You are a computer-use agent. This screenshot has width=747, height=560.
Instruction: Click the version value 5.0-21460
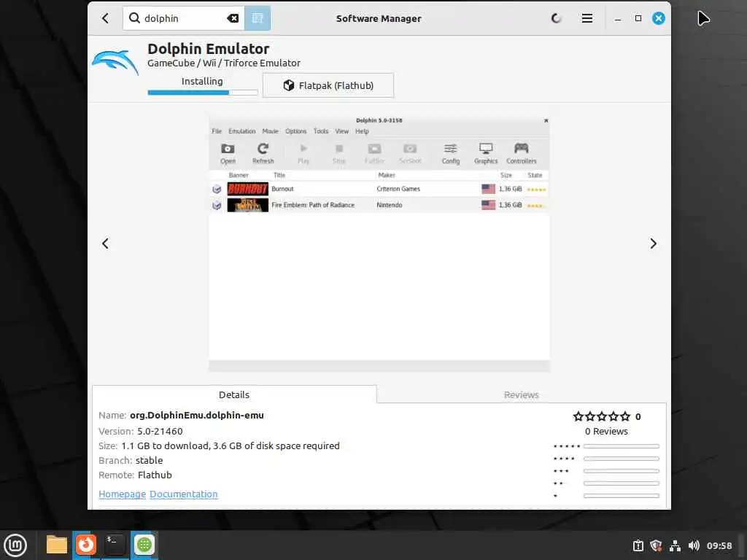(160, 432)
